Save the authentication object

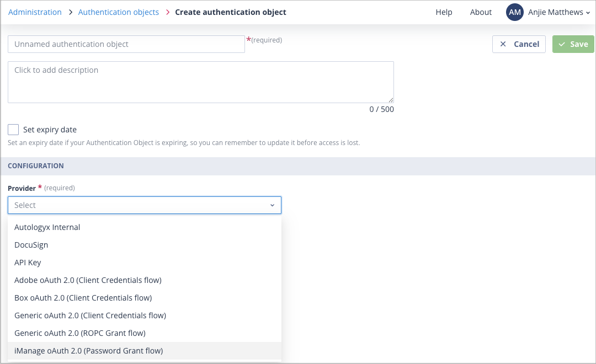[x=573, y=44]
